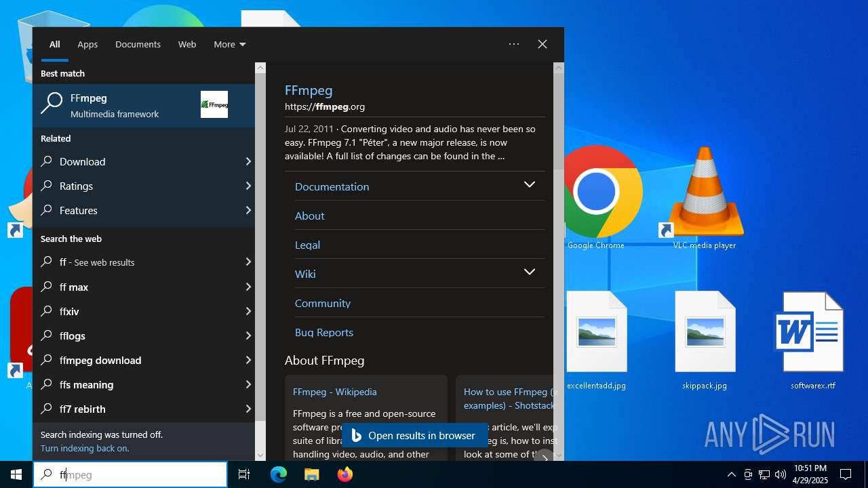Expand the 'ff - See web results' entry
Viewport: 868px width, 488px height.
point(248,262)
